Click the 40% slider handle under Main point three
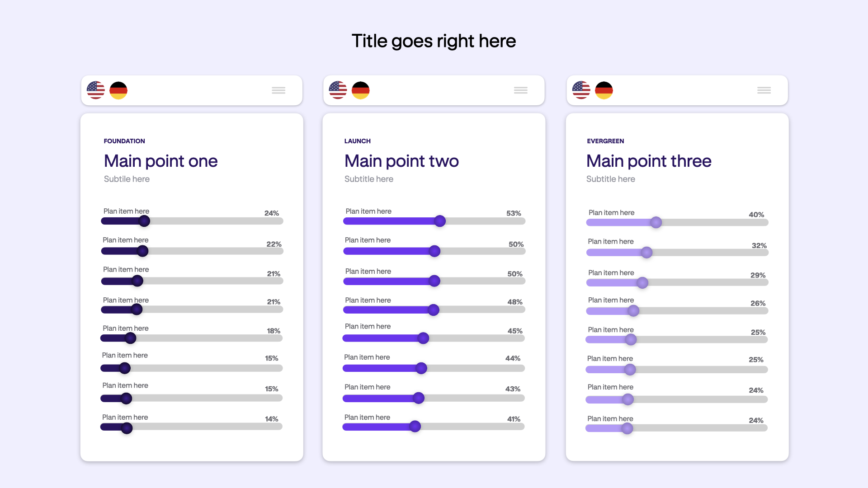Image resolution: width=868 pixels, height=488 pixels. (656, 222)
